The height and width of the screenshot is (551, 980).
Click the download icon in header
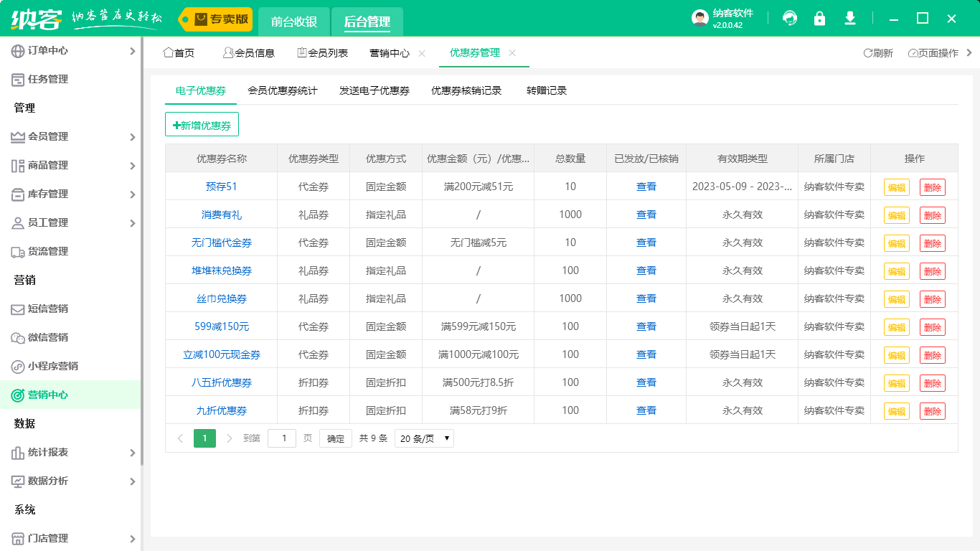(x=850, y=19)
